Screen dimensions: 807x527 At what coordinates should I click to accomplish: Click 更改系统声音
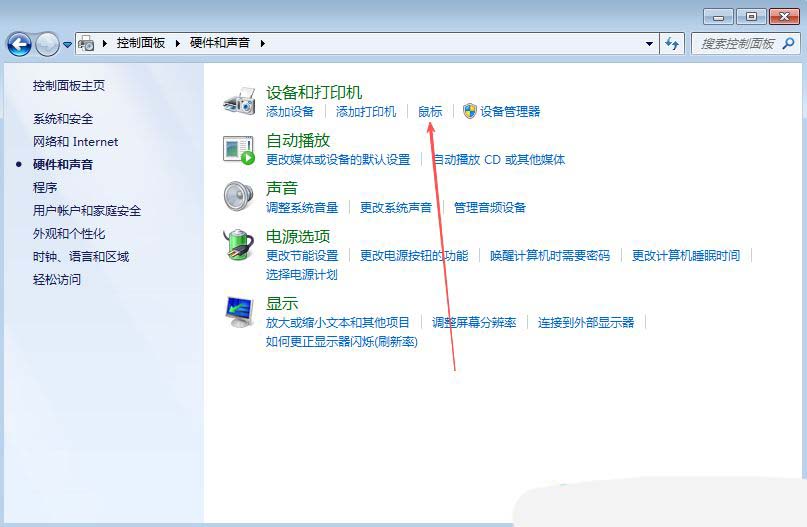[396, 207]
